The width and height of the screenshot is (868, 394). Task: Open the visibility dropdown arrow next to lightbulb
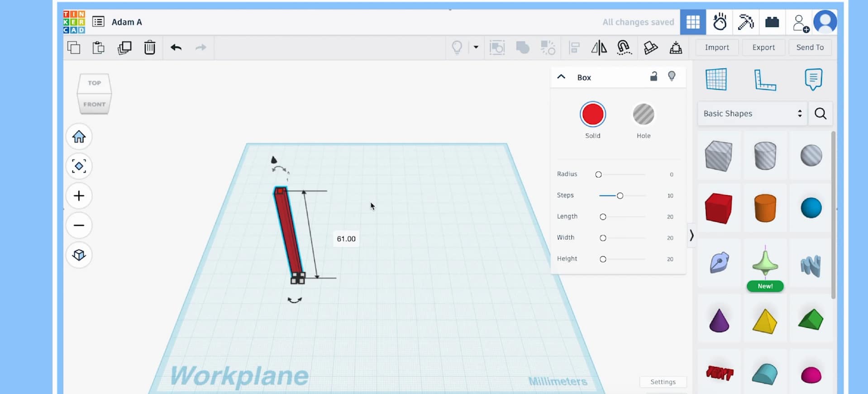pos(476,47)
